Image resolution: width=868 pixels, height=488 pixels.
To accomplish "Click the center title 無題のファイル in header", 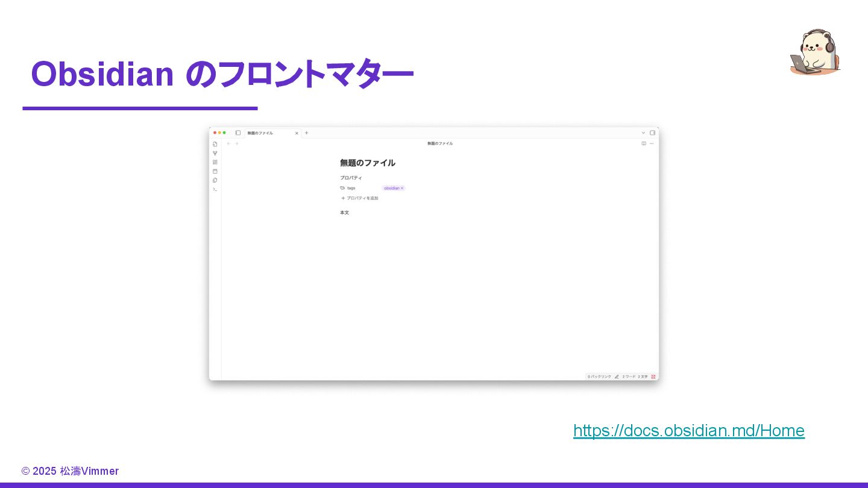I will pos(440,143).
